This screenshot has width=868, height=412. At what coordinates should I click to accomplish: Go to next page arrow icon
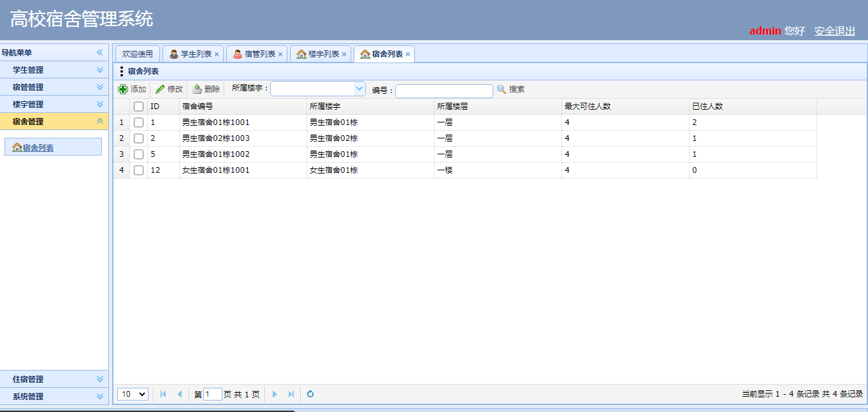(x=275, y=394)
